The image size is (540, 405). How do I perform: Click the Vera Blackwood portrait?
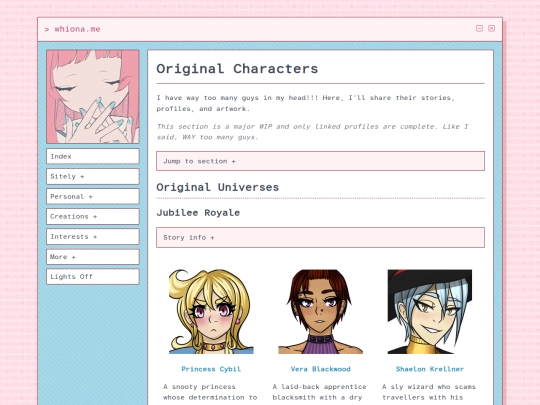click(320, 312)
